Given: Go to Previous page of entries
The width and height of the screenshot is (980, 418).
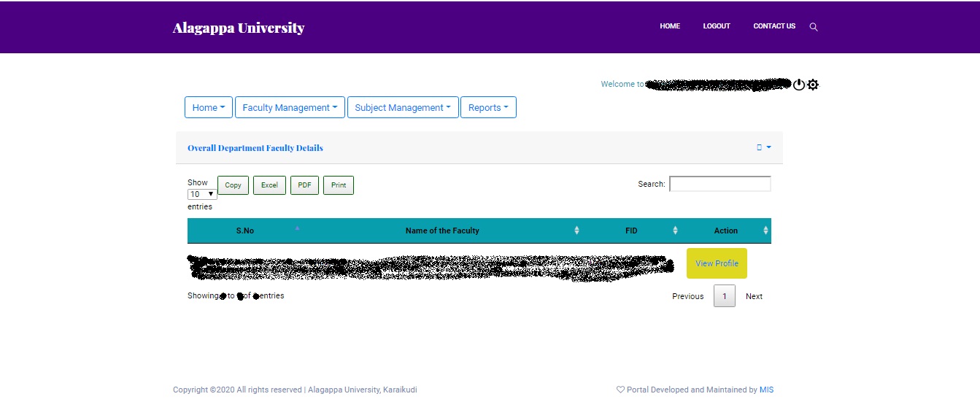Looking at the screenshot, I should tap(688, 296).
